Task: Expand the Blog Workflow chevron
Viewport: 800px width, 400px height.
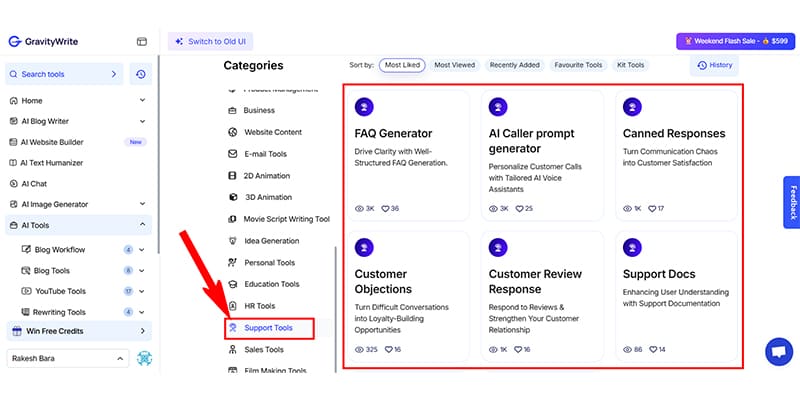Action: click(141, 249)
